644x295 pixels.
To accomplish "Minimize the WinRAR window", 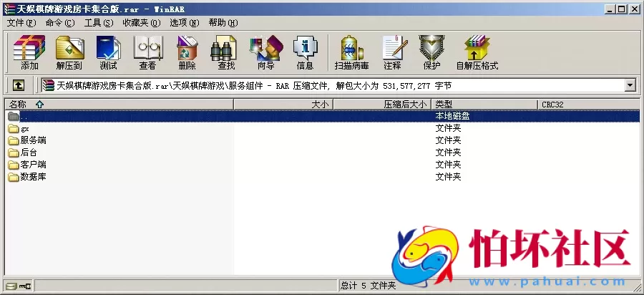I will (610, 9).
